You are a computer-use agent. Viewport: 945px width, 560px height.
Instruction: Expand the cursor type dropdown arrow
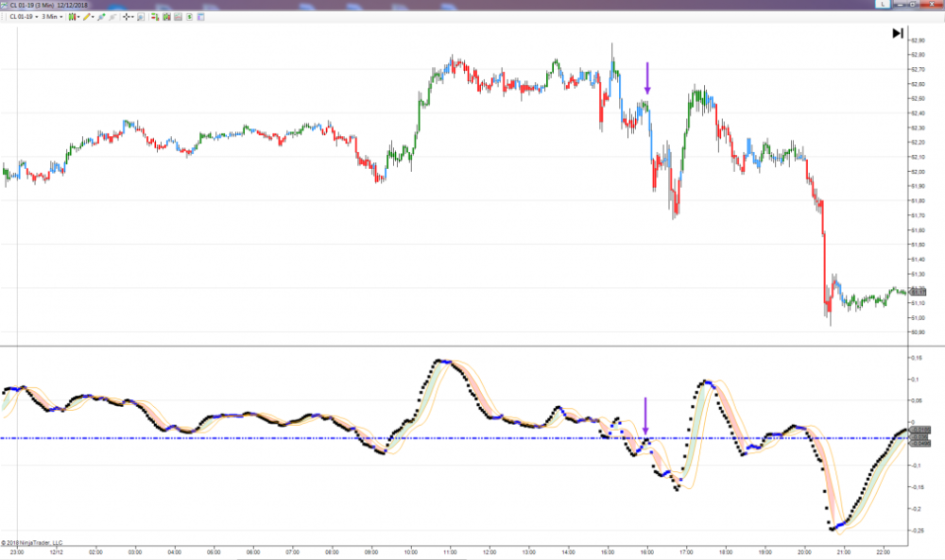pyautogui.click(x=134, y=17)
